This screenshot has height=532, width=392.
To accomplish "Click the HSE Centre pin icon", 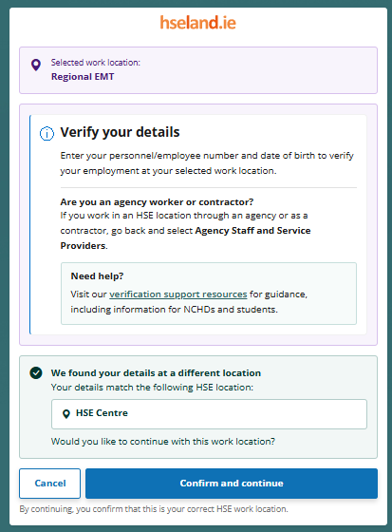I will click(66, 413).
